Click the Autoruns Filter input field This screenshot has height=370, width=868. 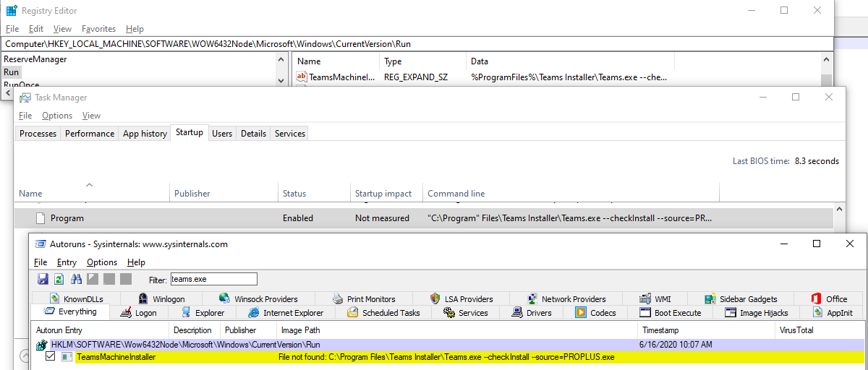[213, 279]
